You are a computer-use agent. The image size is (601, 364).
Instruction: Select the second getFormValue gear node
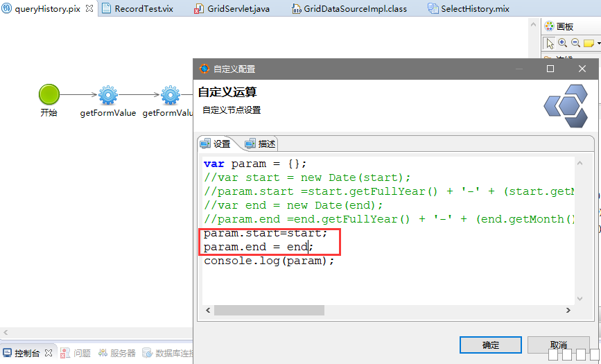click(171, 95)
